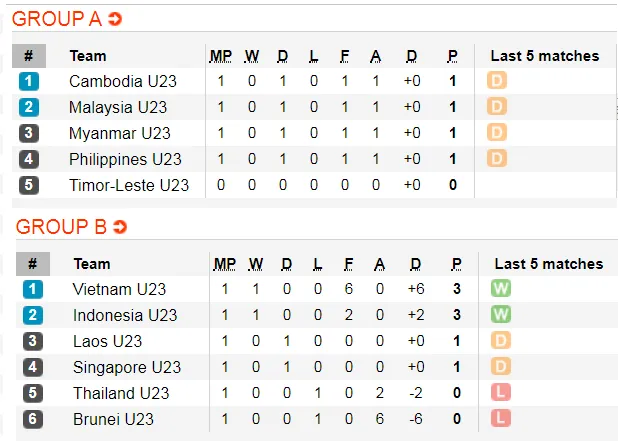The width and height of the screenshot is (618, 441).
Task: Click rank badge 6 beside Brunei U23
Action: [x=33, y=419]
